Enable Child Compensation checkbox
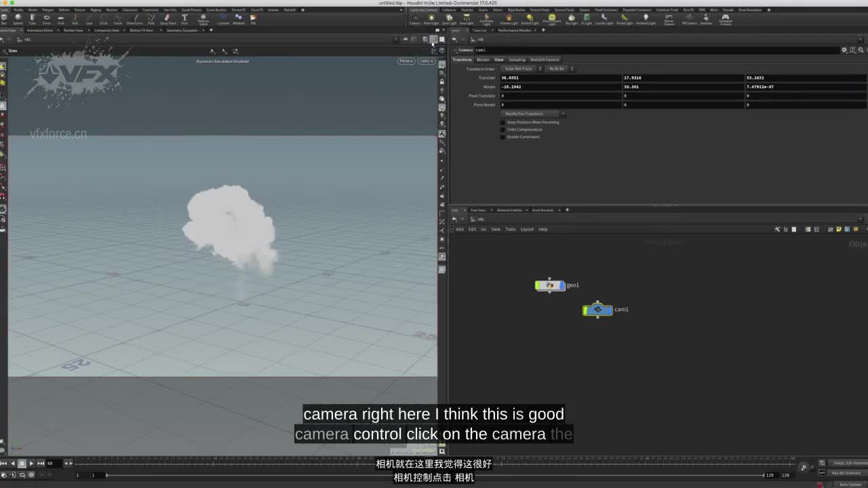The image size is (868, 488). point(502,129)
